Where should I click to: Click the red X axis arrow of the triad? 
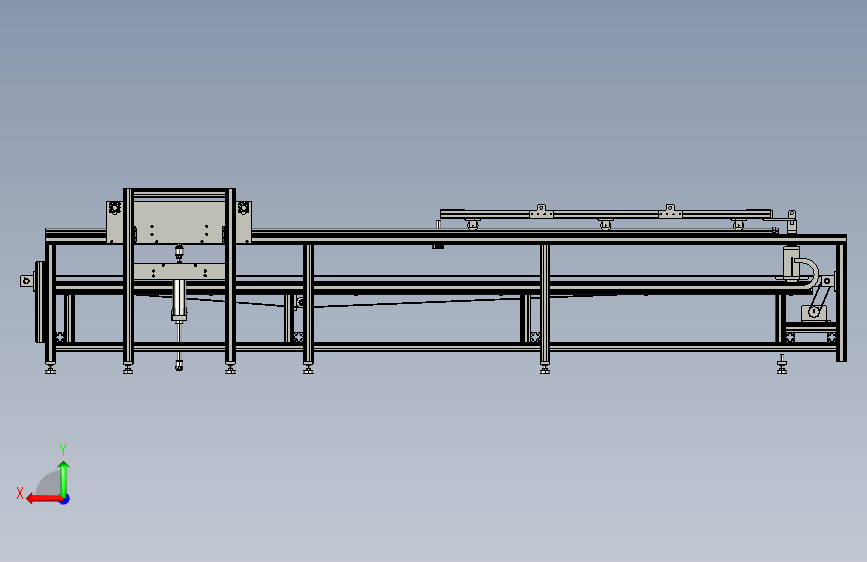pos(44,499)
